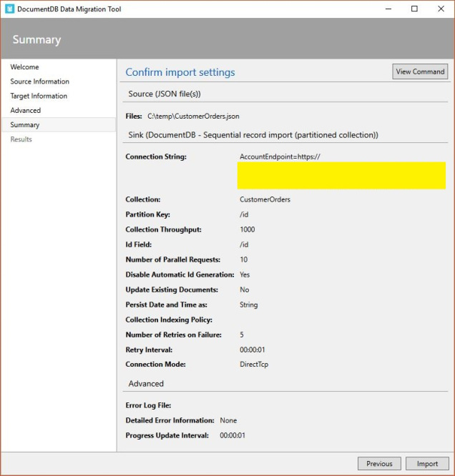This screenshot has height=476, width=455.
Task: Close the Data Migration Tool window
Action: [x=441, y=9]
